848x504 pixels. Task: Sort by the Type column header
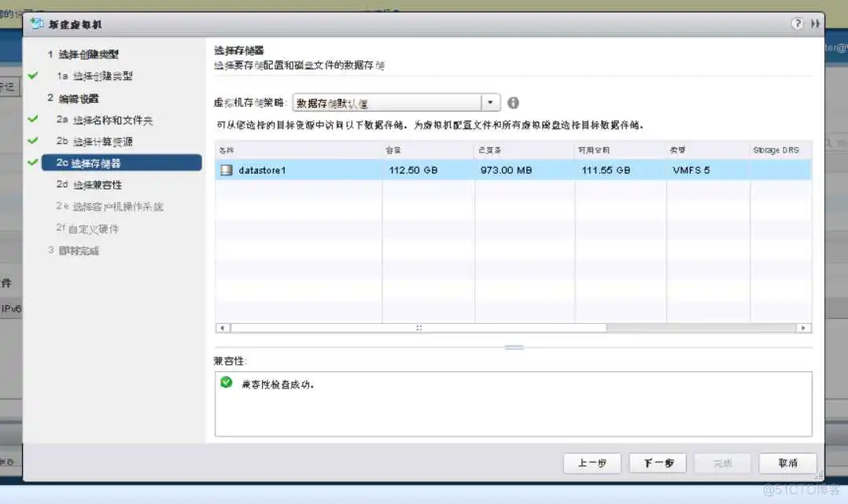pos(708,150)
